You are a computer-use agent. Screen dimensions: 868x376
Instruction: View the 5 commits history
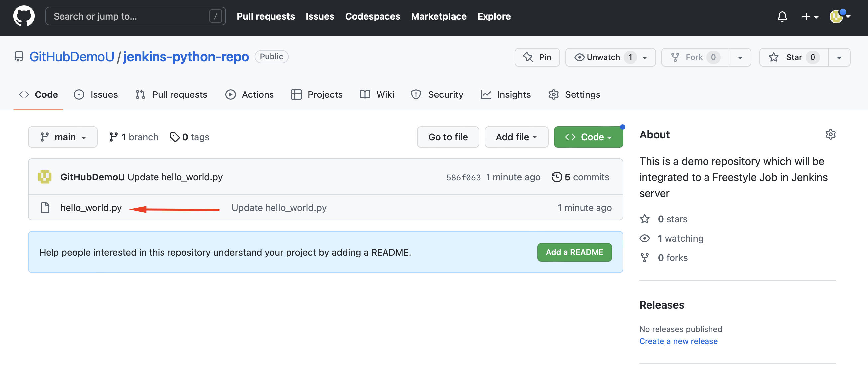580,177
